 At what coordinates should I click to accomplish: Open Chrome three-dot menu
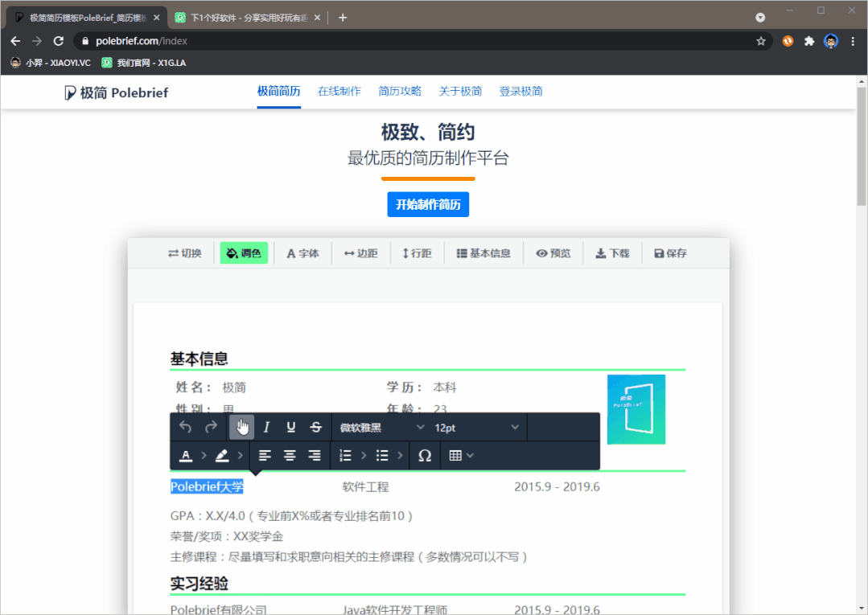[x=853, y=41]
